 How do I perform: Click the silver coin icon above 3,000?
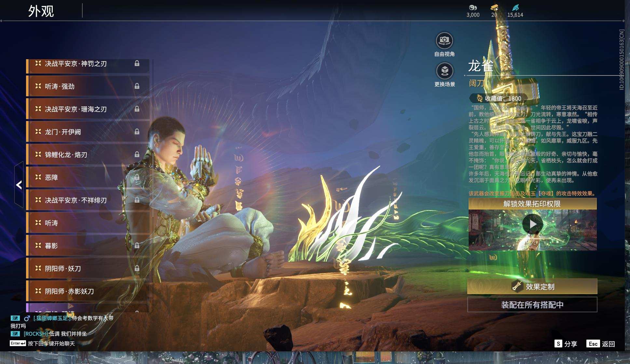[473, 7]
